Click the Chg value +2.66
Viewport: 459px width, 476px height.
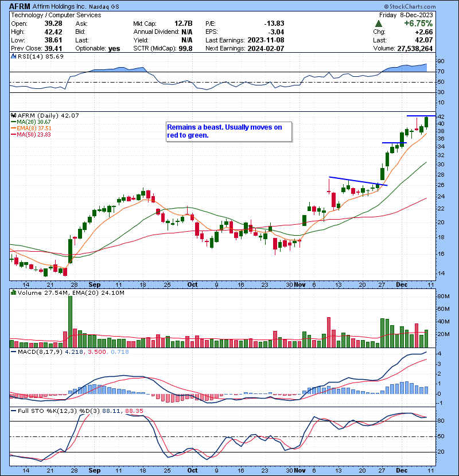(424, 32)
